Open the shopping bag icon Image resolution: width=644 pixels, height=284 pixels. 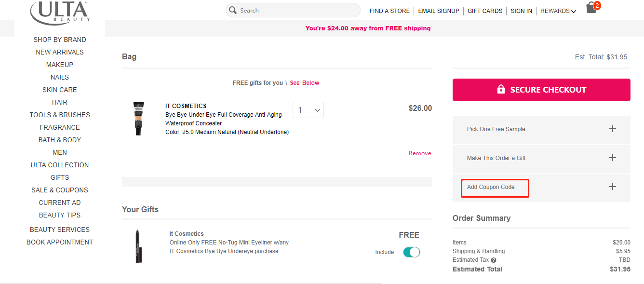[591, 8]
